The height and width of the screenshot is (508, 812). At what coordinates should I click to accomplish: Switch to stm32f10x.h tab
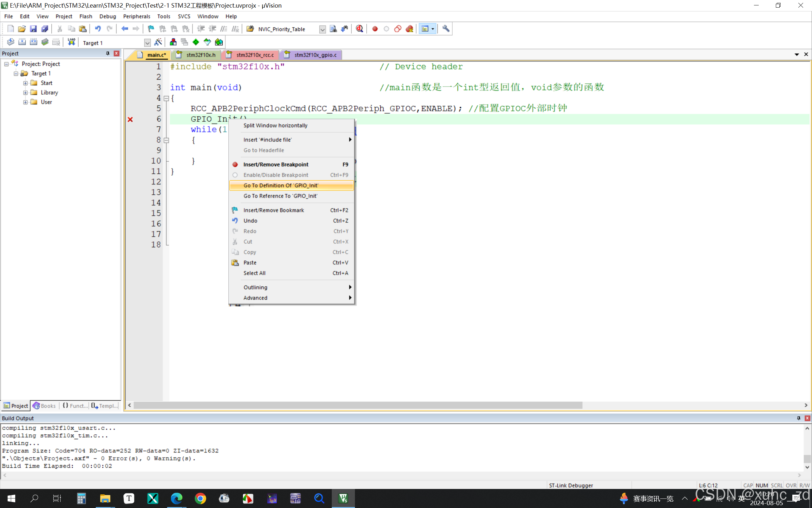[x=197, y=55]
